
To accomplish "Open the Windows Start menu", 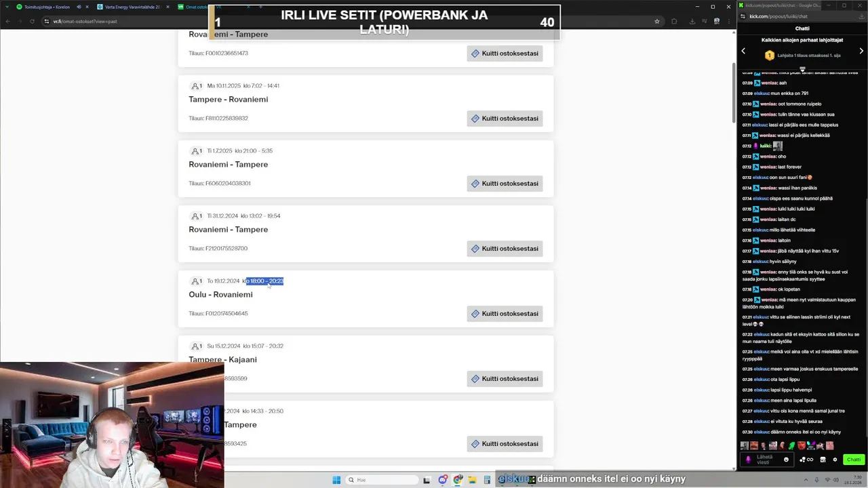I will pyautogui.click(x=336, y=480).
